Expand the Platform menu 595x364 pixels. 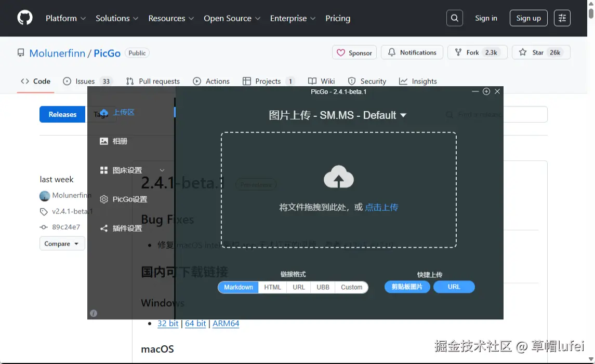click(x=65, y=18)
